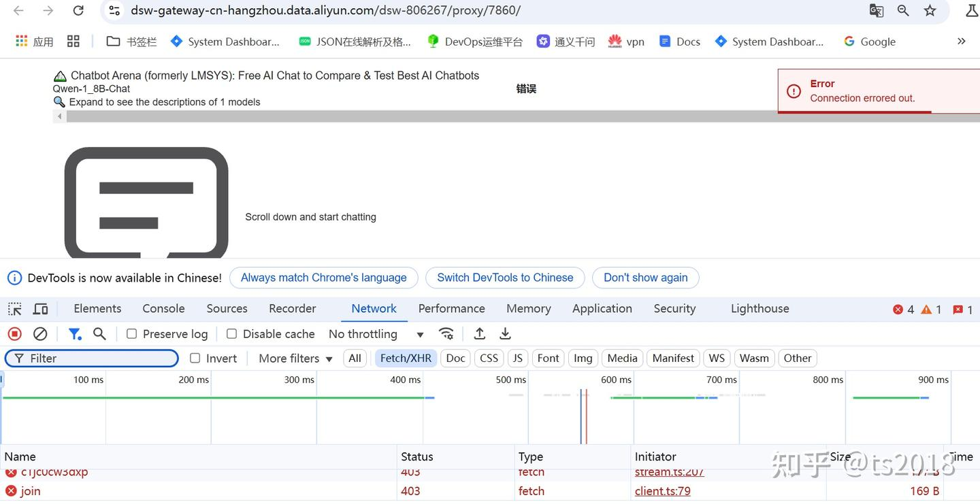Switch to the Console tab
The image size is (980, 504).
pyautogui.click(x=163, y=309)
